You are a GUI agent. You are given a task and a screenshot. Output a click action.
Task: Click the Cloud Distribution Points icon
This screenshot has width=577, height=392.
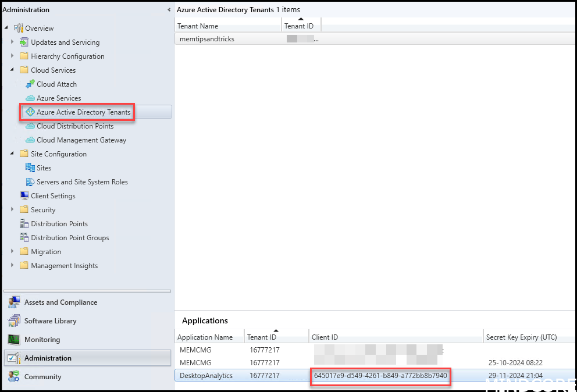30,126
